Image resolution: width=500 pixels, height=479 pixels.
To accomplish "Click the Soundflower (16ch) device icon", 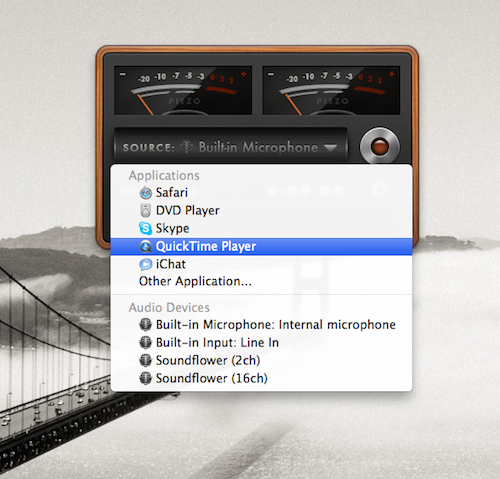I will (145, 378).
